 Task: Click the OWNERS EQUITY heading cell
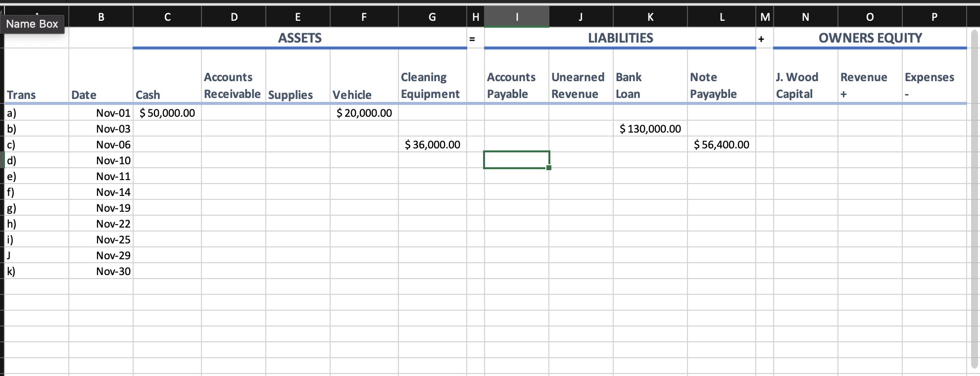870,38
